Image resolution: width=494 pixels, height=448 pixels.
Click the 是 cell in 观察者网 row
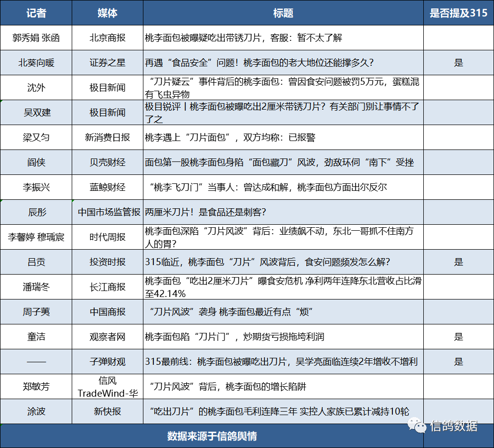459,337
